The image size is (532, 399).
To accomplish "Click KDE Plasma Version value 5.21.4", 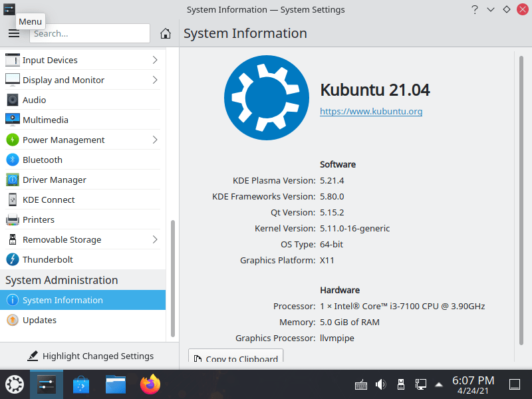I will 332,180.
